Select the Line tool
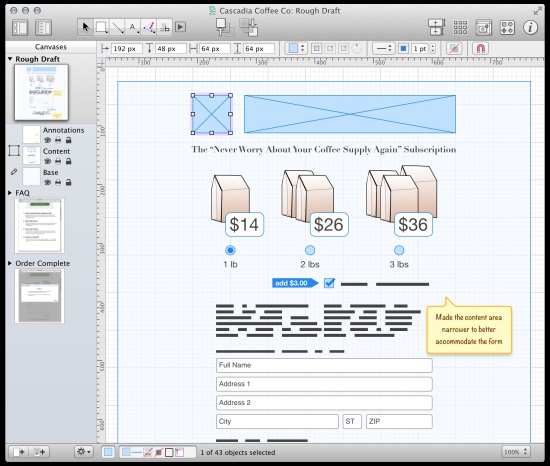This screenshot has width=550, height=466. pos(118,27)
